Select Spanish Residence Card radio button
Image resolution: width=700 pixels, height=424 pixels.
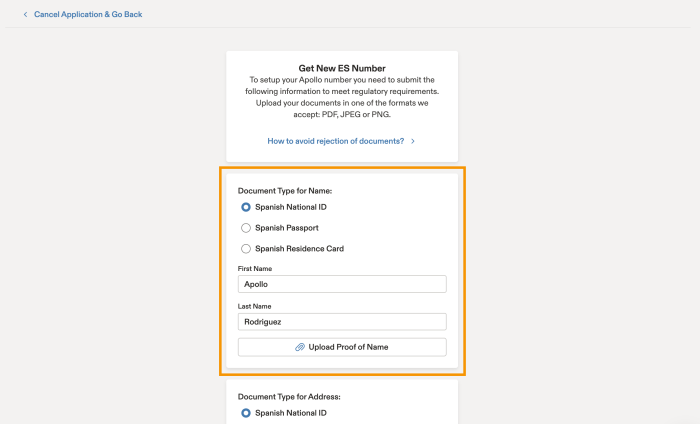coord(246,249)
